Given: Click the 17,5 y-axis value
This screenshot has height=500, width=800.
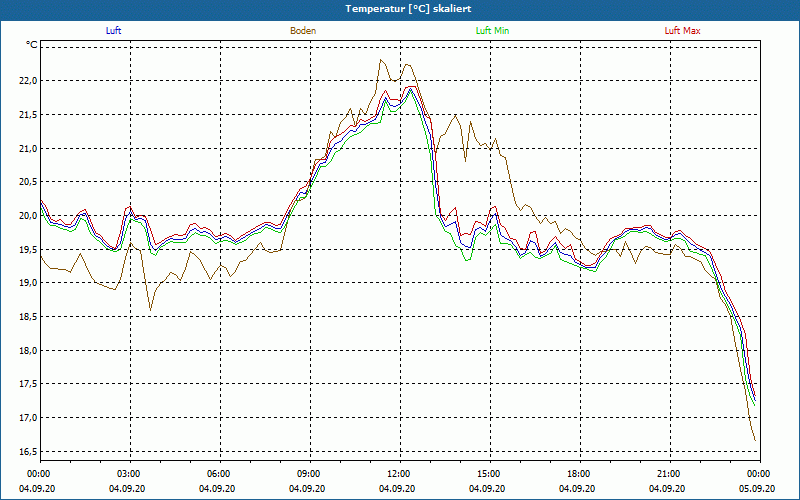Looking at the screenshot, I should [29, 384].
